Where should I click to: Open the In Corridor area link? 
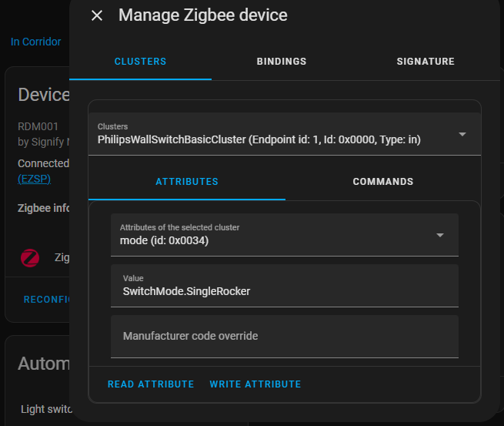coord(35,42)
